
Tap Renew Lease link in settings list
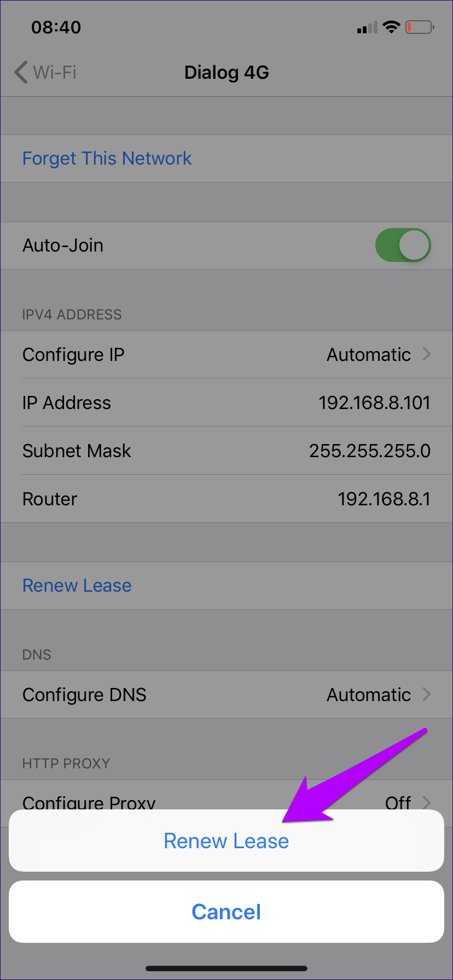click(77, 586)
